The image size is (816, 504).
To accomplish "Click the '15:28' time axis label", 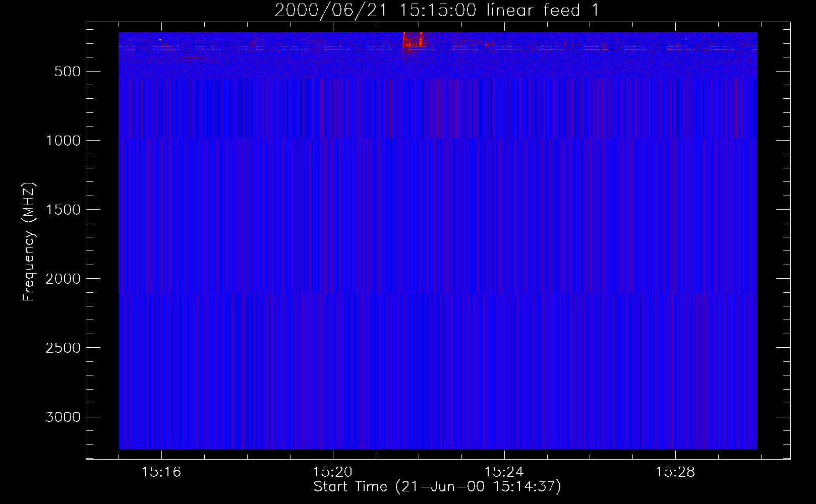I will click(x=675, y=472).
